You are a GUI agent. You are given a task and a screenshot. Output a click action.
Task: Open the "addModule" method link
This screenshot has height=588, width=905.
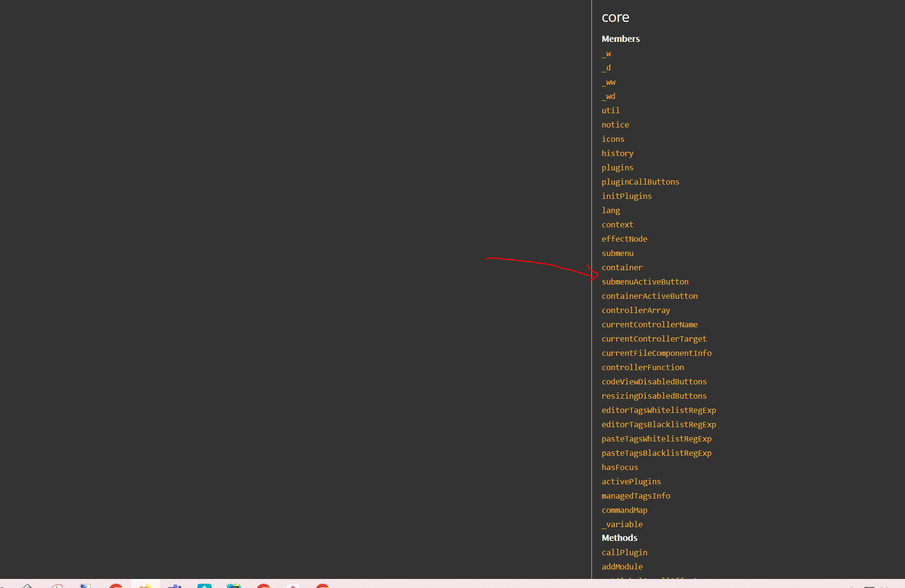point(622,567)
